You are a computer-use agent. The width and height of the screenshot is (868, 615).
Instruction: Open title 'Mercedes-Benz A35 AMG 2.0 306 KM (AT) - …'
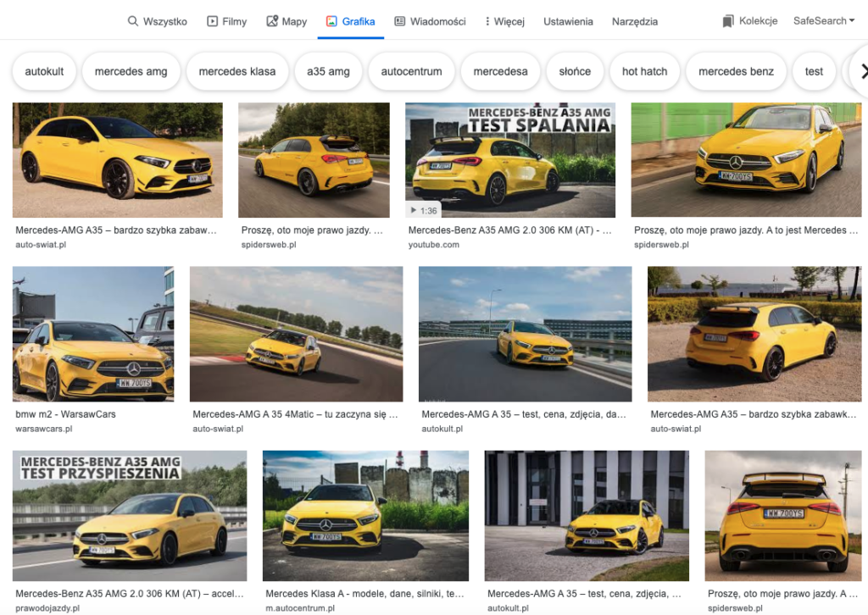pyautogui.click(x=509, y=230)
